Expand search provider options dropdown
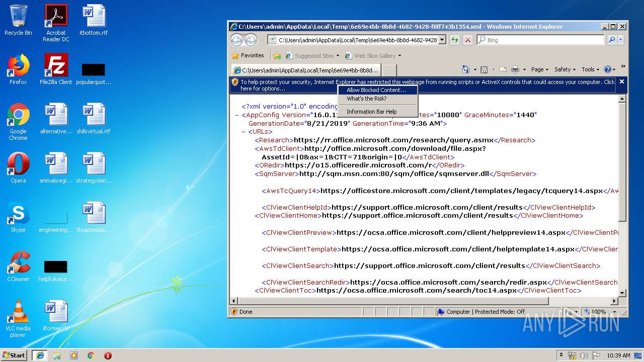644x362 pixels. coord(620,40)
